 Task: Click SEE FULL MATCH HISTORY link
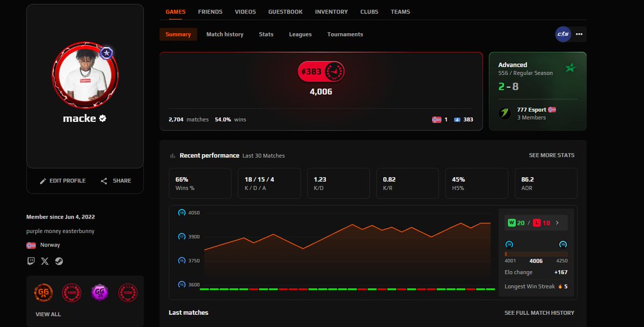tap(539, 313)
